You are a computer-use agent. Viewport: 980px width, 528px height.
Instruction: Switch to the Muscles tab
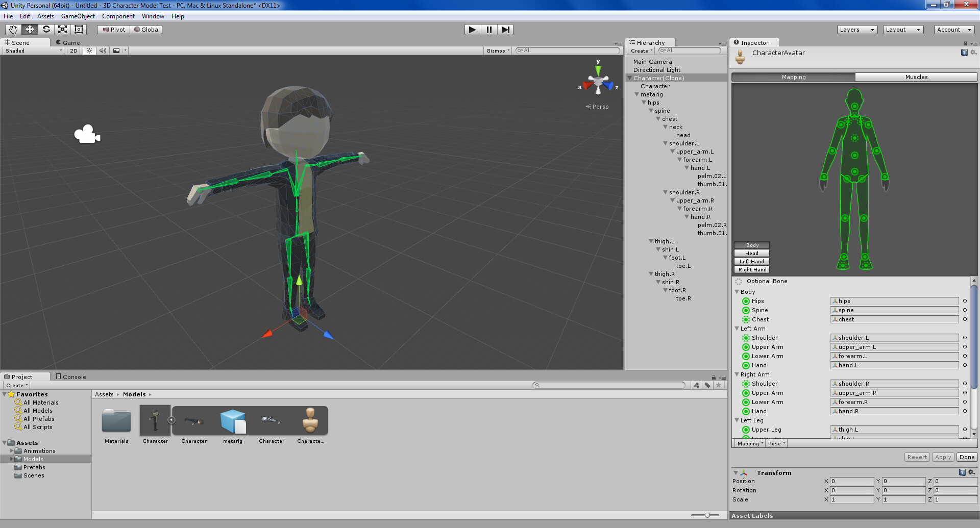916,77
